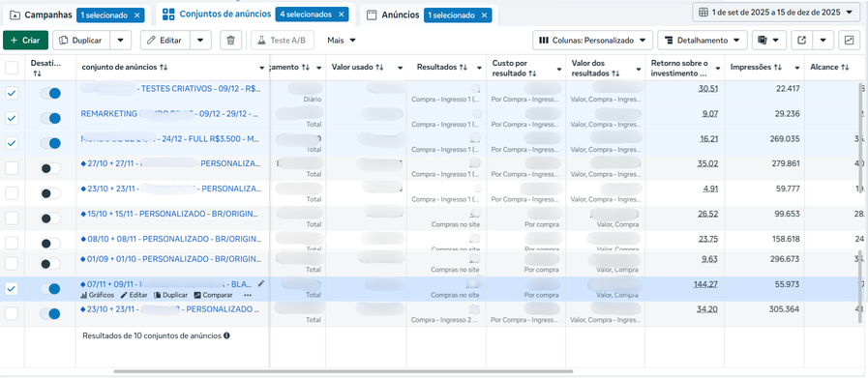Click the Editar toolbar button

pos(165,41)
